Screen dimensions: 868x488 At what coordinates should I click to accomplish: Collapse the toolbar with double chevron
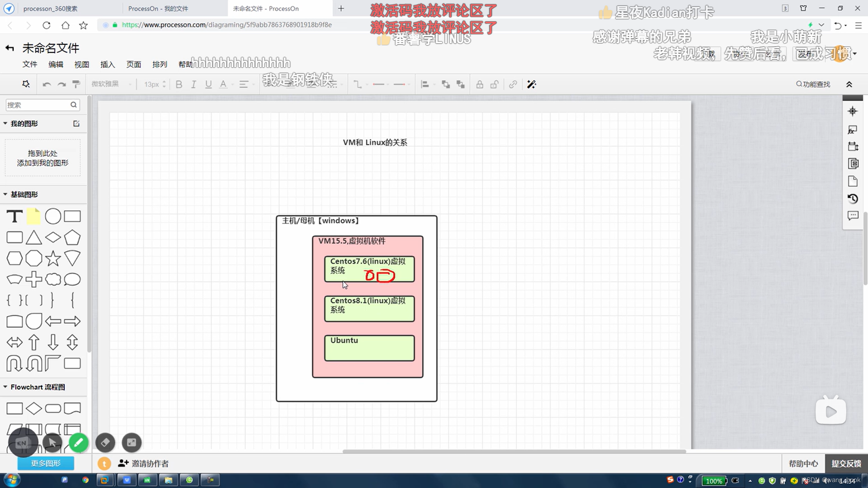point(849,84)
